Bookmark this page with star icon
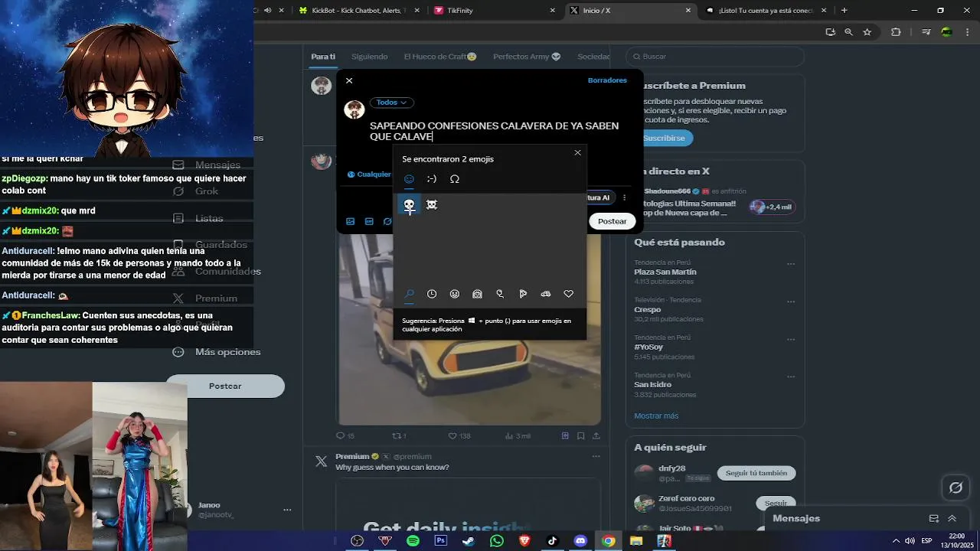The width and height of the screenshot is (980, 551). [x=867, y=32]
